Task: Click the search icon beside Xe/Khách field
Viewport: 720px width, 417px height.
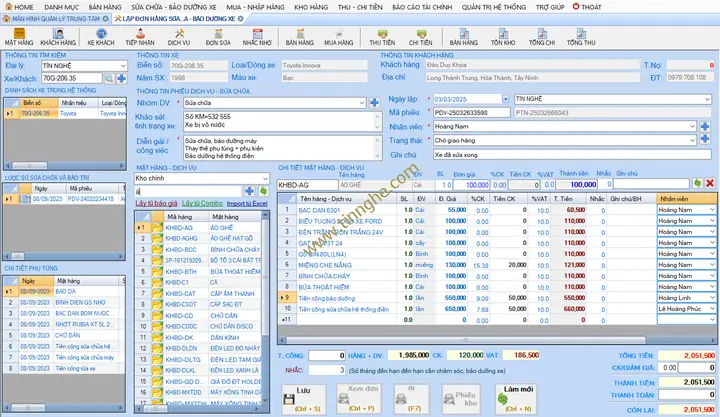Action: click(109, 77)
